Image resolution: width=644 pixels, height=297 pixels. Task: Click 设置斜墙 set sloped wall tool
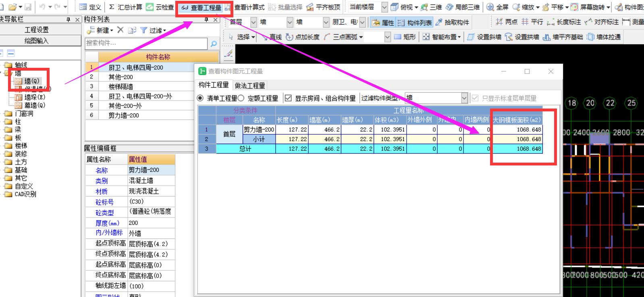coord(484,37)
